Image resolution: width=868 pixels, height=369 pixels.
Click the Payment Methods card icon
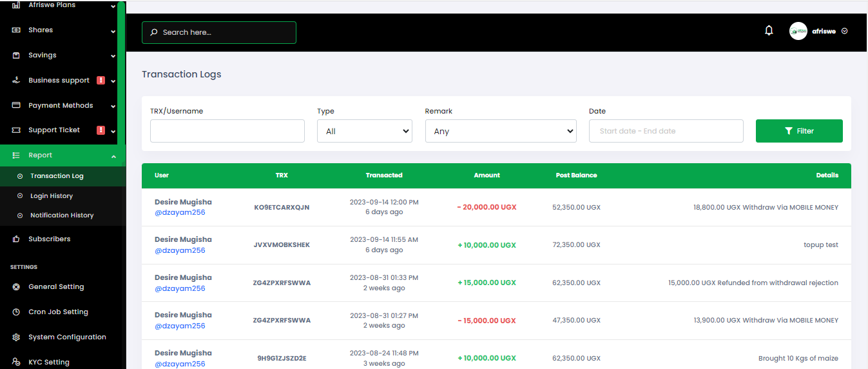coord(16,105)
